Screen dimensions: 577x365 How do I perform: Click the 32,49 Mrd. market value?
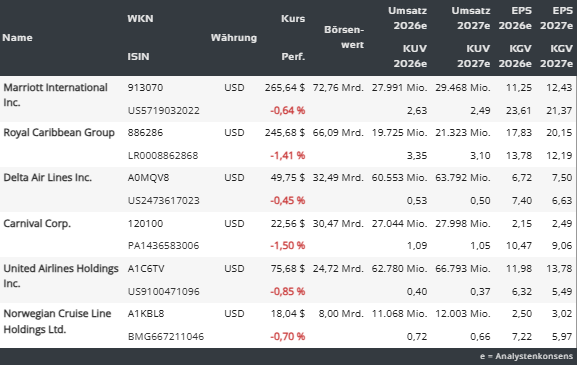tap(338, 178)
